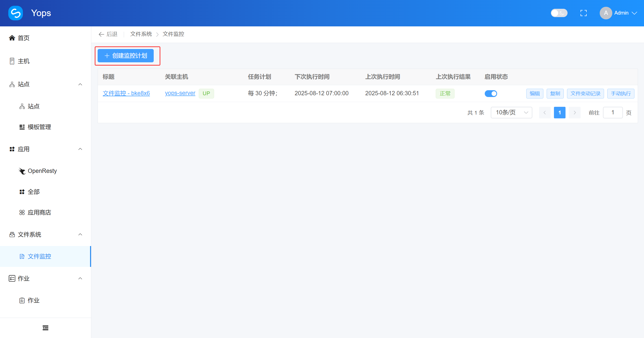Select 作业 submenu item in sidebar

coord(33,300)
